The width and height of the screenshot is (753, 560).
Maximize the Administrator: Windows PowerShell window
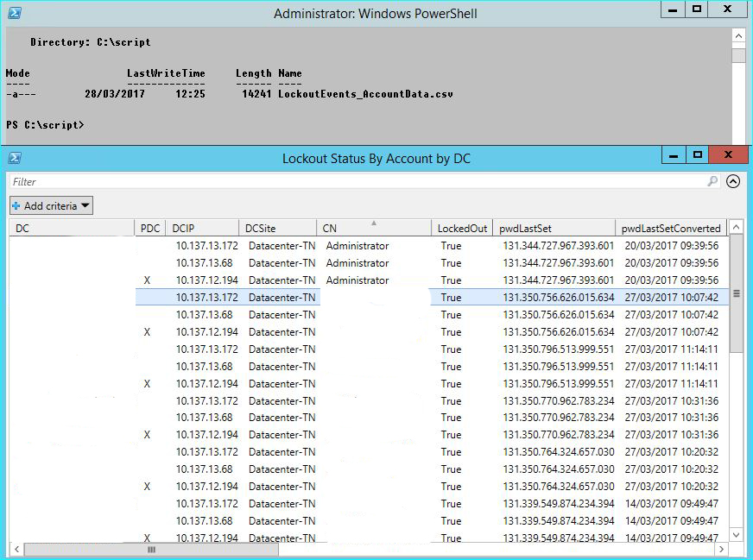697,9
